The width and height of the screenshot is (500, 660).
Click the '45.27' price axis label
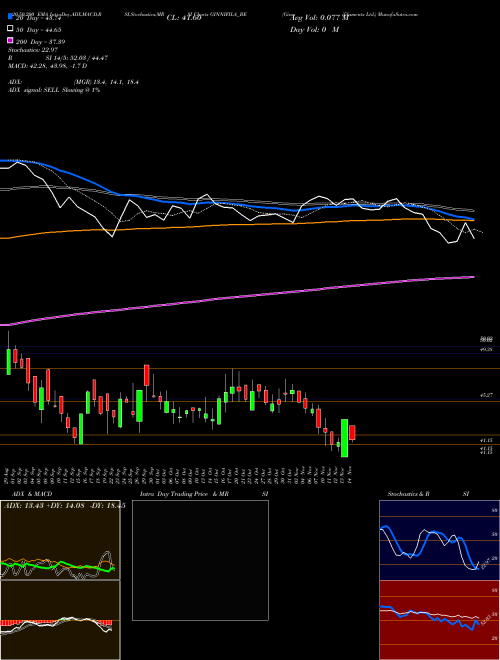pos(486,395)
